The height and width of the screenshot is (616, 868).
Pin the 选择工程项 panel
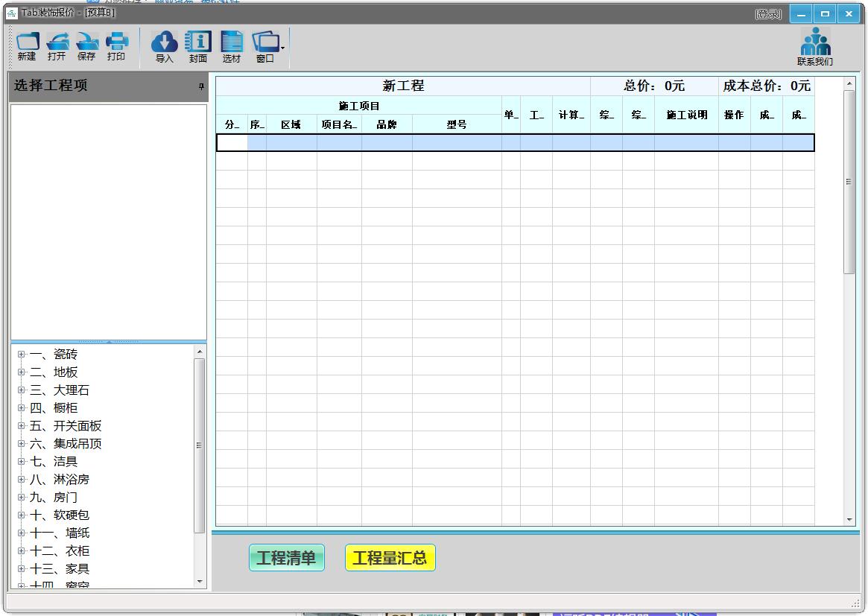(200, 87)
